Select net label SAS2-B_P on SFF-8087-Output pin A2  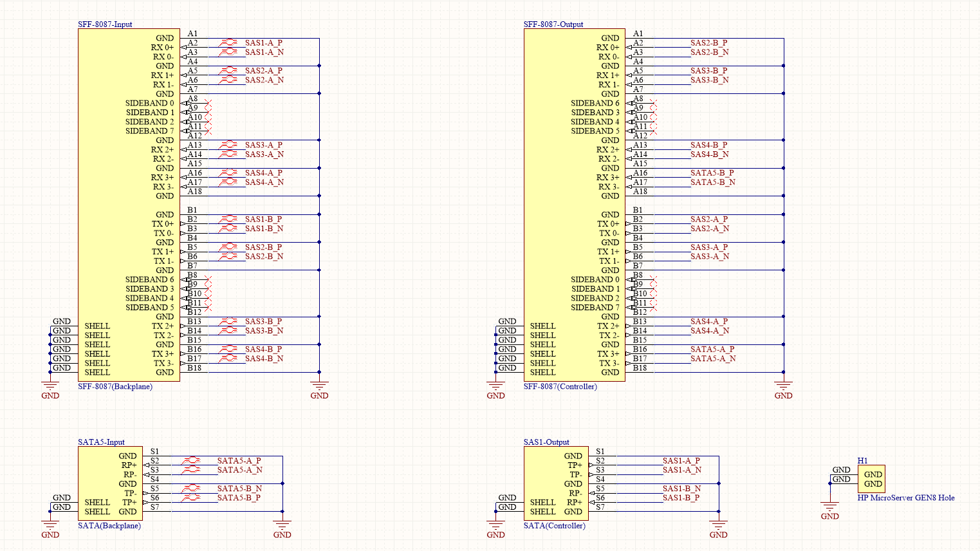pos(709,43)
